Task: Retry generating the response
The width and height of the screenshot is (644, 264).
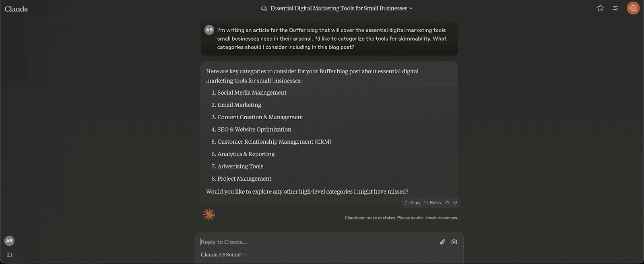Action: (x=433, y=202)
